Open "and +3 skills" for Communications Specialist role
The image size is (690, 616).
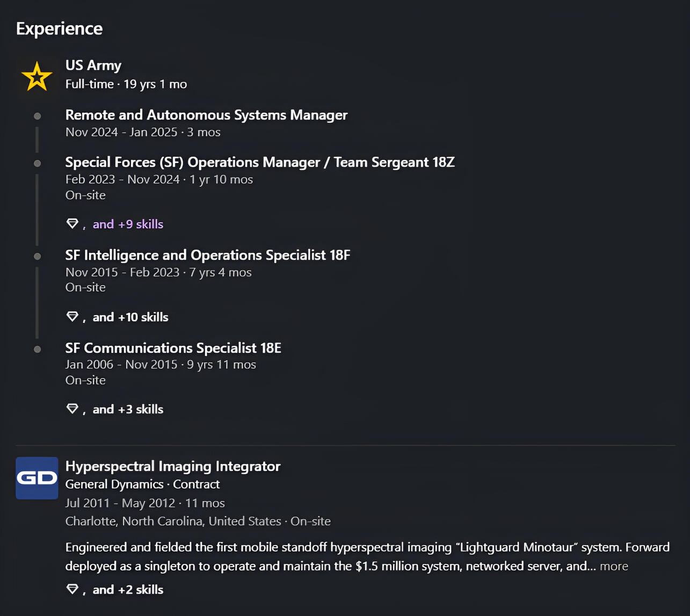tap(128, 409)
